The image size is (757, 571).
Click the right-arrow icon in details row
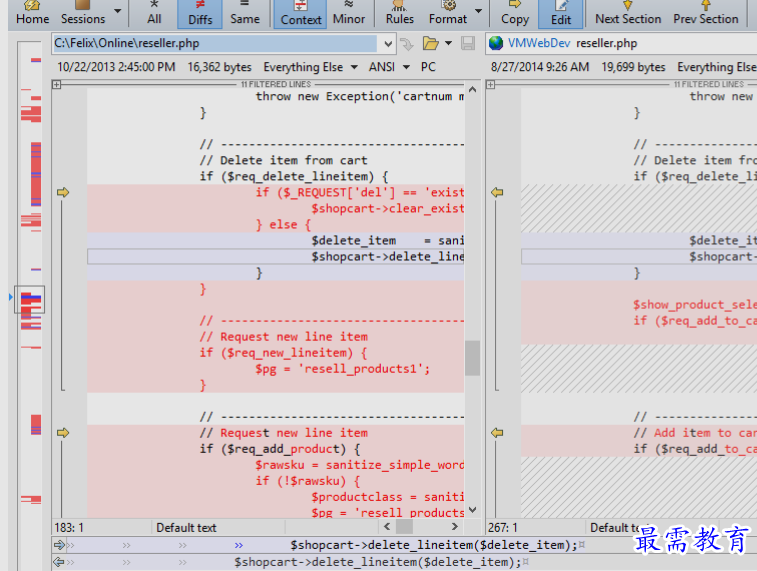[x=59, y=545]
